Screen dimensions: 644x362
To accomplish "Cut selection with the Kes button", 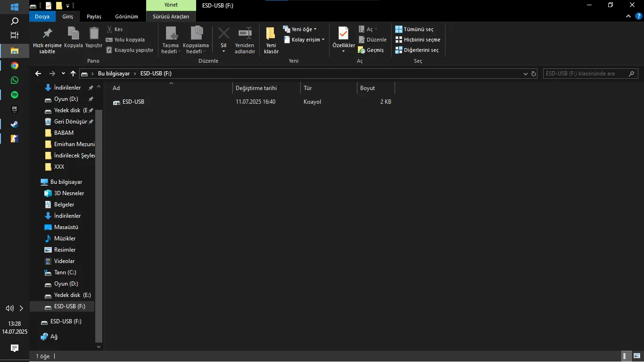I will click(115, 29).
